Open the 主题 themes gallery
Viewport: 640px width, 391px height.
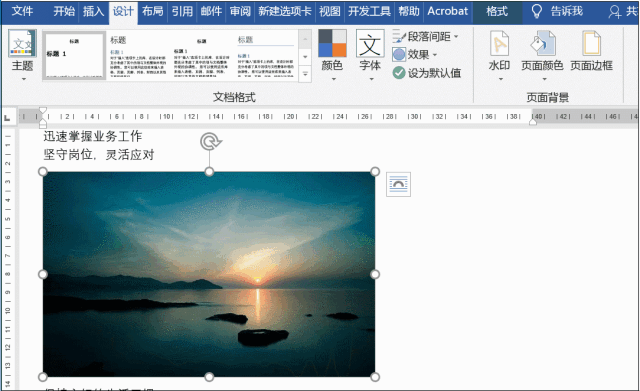[22, 43]
